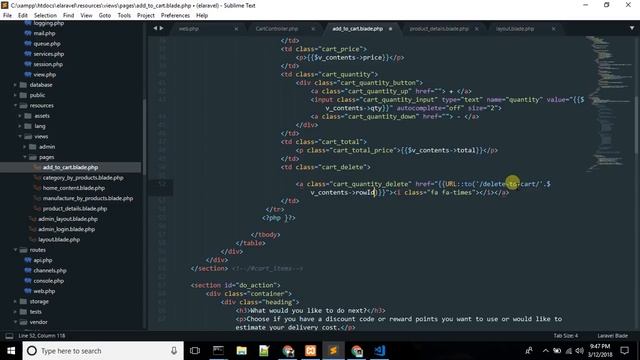This screenshot has height=360, width=640.
Task: Open console.php in routes folder
Action: 49,281
